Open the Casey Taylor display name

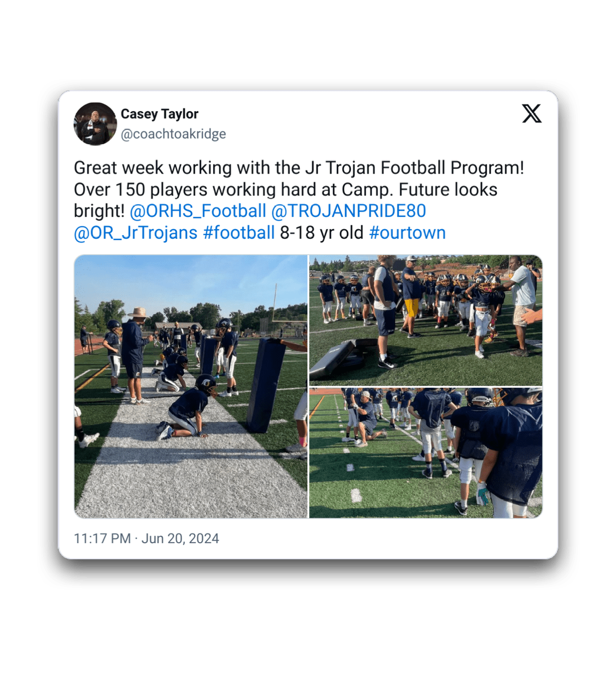(159, 114)
